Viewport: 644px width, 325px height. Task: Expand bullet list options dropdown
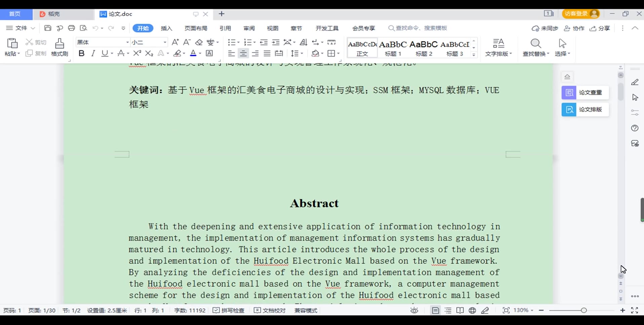point(238,42)
